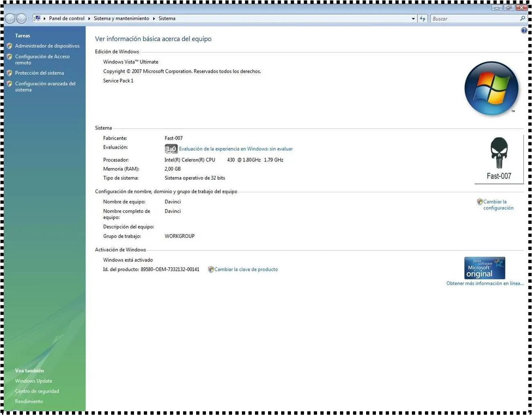Screen dimensions: 532x415
Task: Click the Microsoft original software badge
Action: [x=485, y=268]
